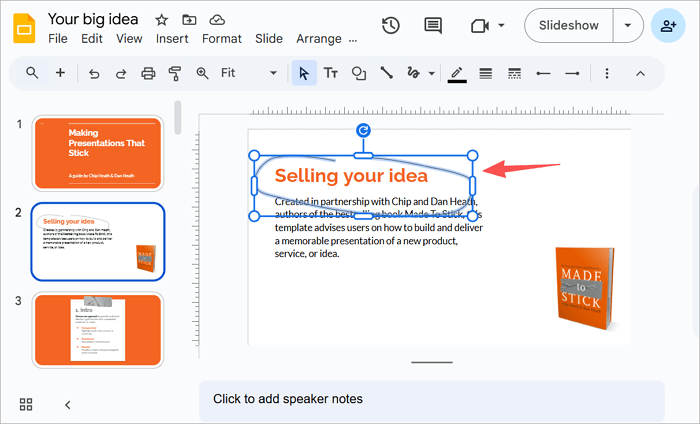Open the File menu
This screenshot has width=700, height=424.
[58, 39]
